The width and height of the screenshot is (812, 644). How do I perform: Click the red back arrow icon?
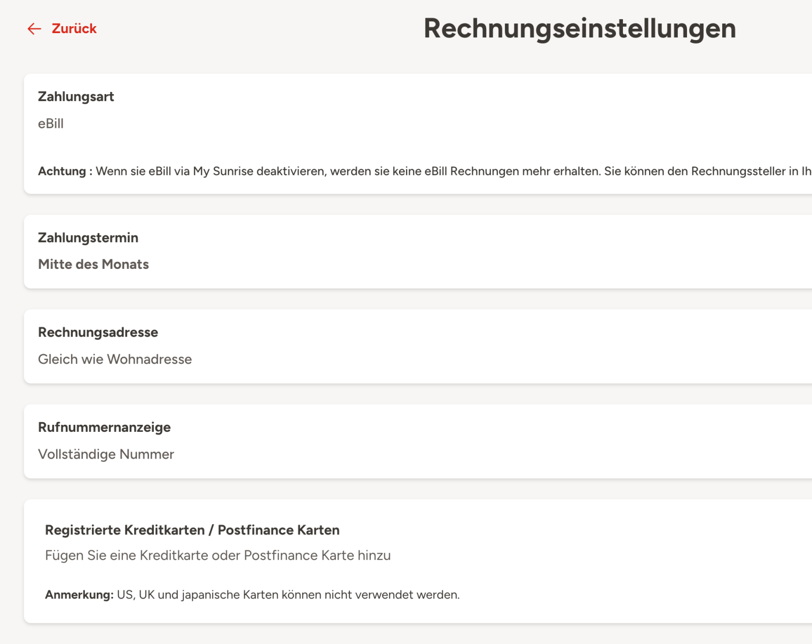[x=34, y=29]
